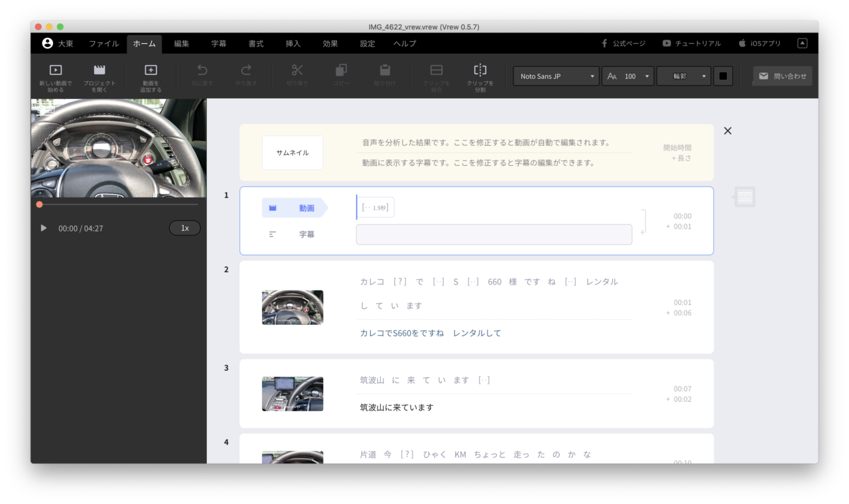
Task: Click the scissors cut icon
Action: 297,70
